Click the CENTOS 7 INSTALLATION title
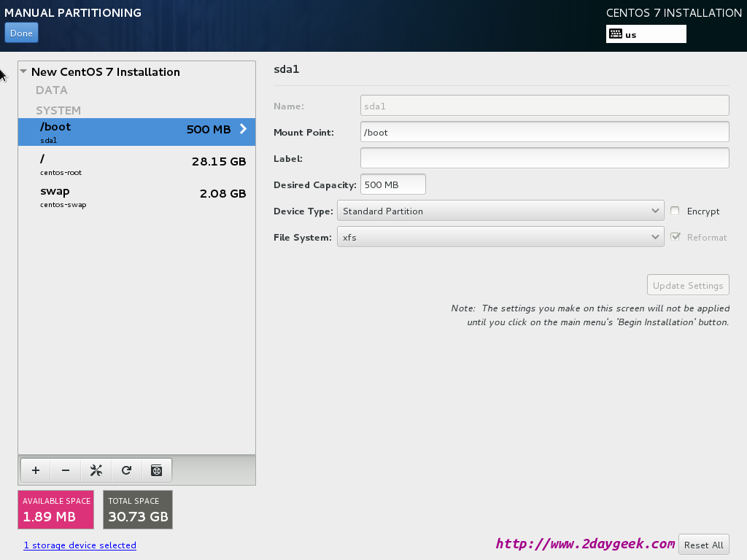Image resolution: width=747 pixels, height=560 pixels. pyautogui.click(x=673, y=13)
